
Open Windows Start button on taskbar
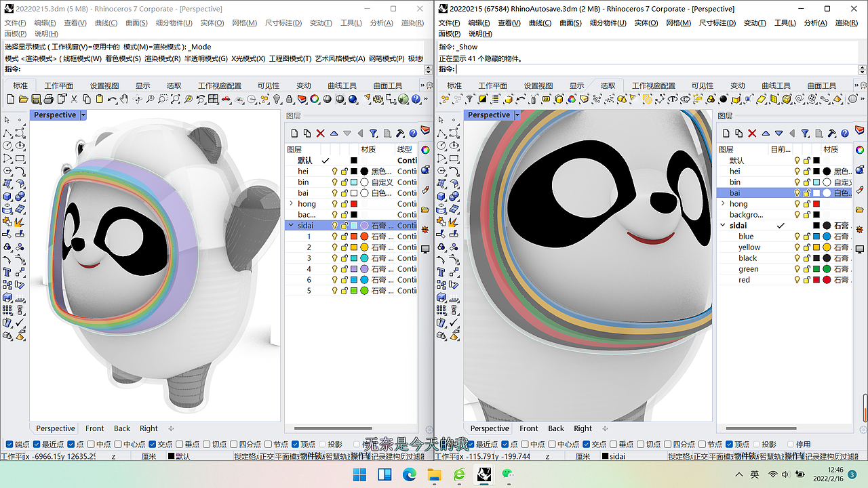click(x=359, y=474)
